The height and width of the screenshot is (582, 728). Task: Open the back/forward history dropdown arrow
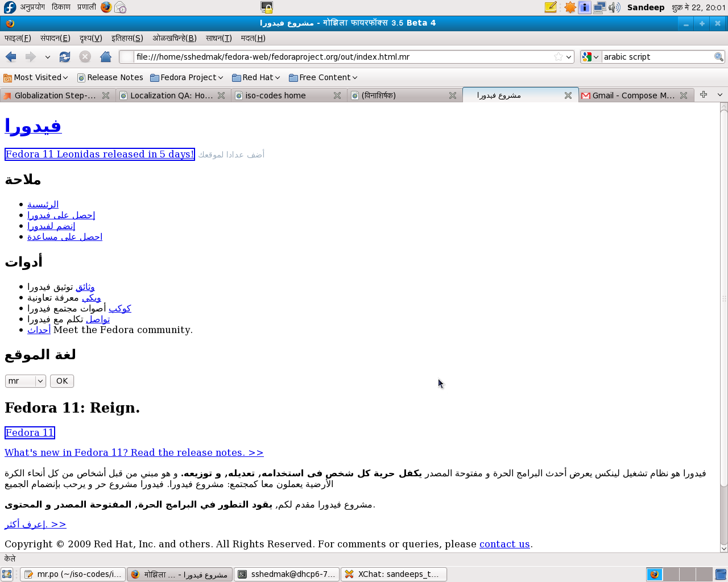tap(47, 57)
